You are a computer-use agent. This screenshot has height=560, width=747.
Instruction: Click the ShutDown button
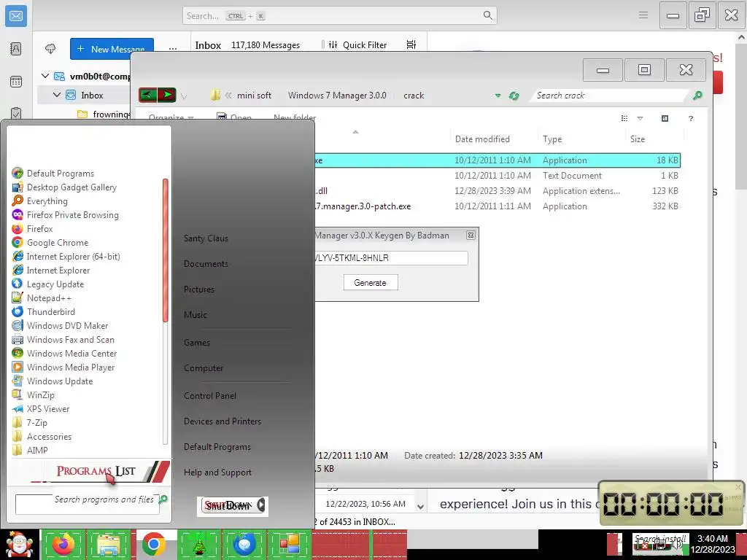click(x=228, y=505)
